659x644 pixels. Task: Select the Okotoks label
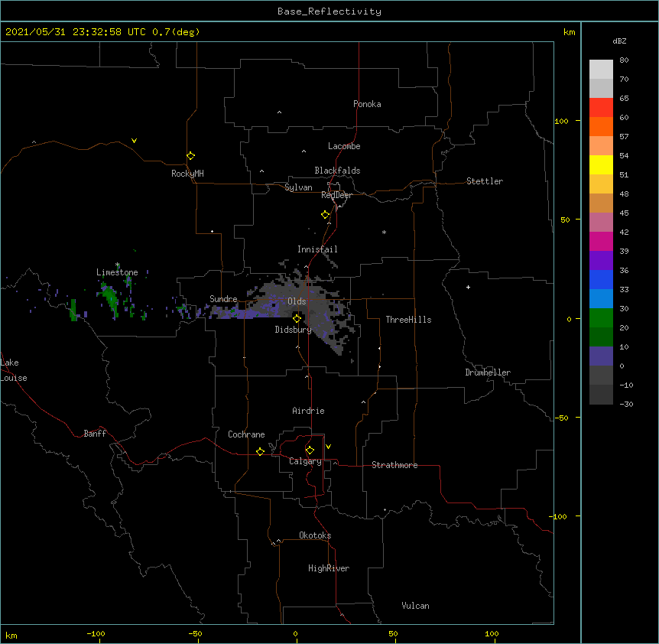click(315, 535)
